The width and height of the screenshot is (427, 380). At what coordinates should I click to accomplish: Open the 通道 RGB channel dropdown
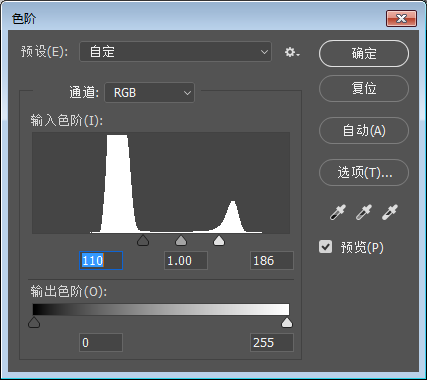click(150, 92)
